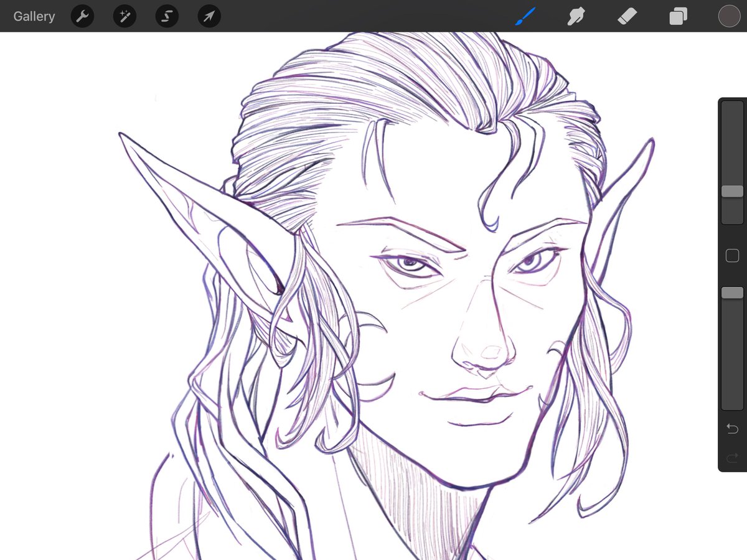Open the Layers panel
Screen dimensions: 747x560
point(678,16)
